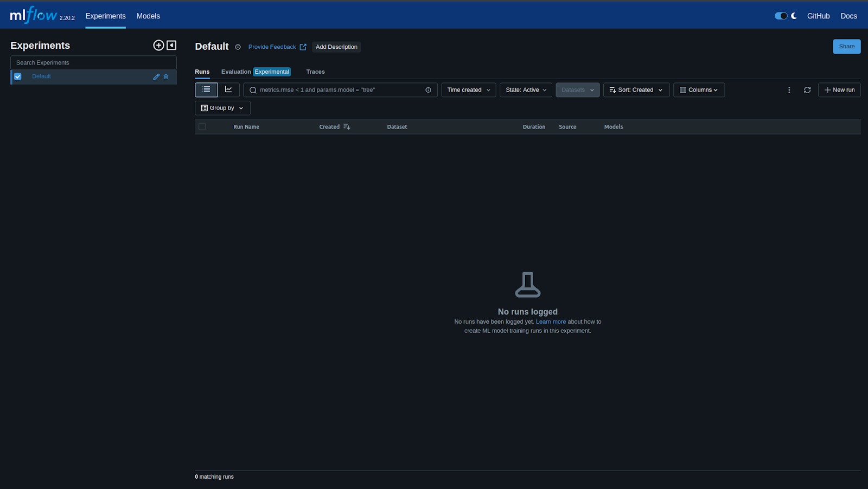Delete Default experiment using the trash icon

click(x=166, y=77)
